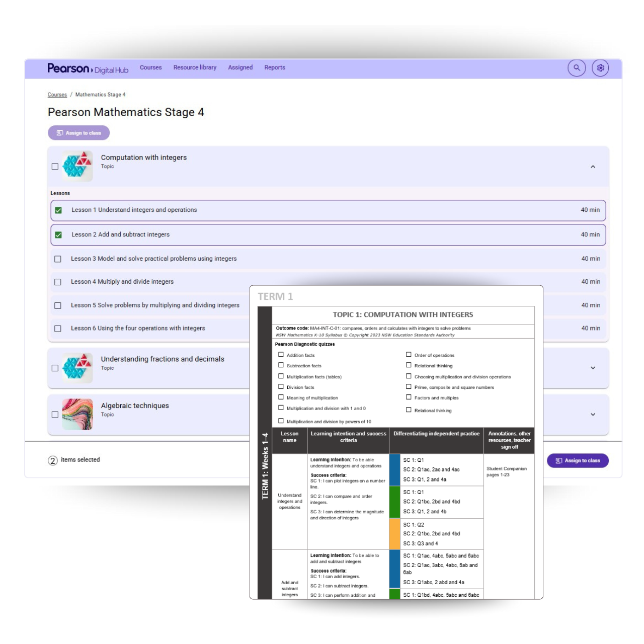Expand Understanding fractions and decimals topic
The image size is (644, 644).
(x=593, y=368)
